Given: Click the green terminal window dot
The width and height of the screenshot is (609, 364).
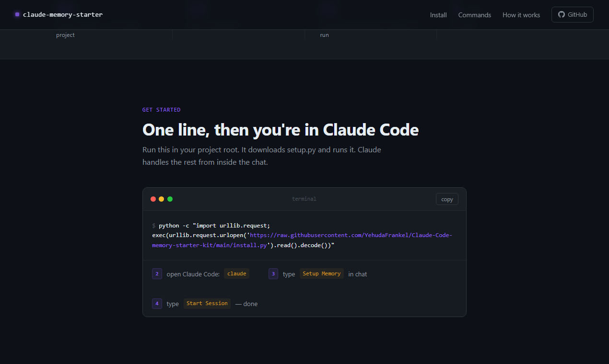Looking at the screenshot, I should [170, 199].
